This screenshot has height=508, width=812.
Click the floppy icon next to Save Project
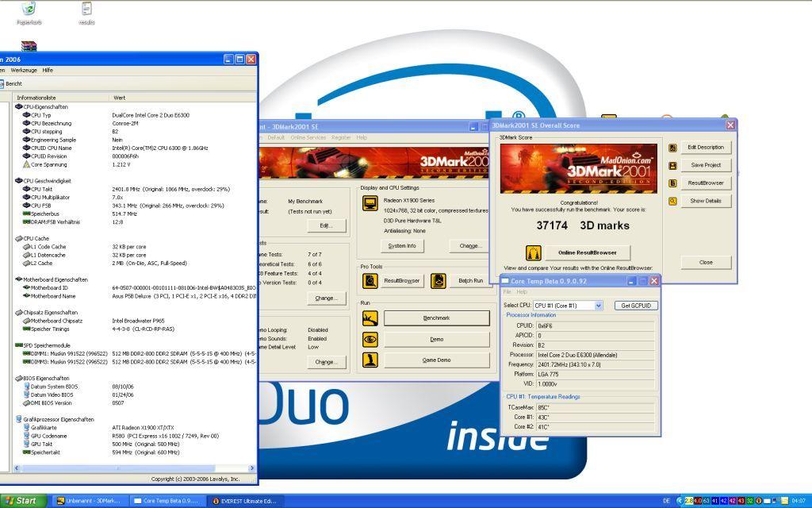(672, 165)
